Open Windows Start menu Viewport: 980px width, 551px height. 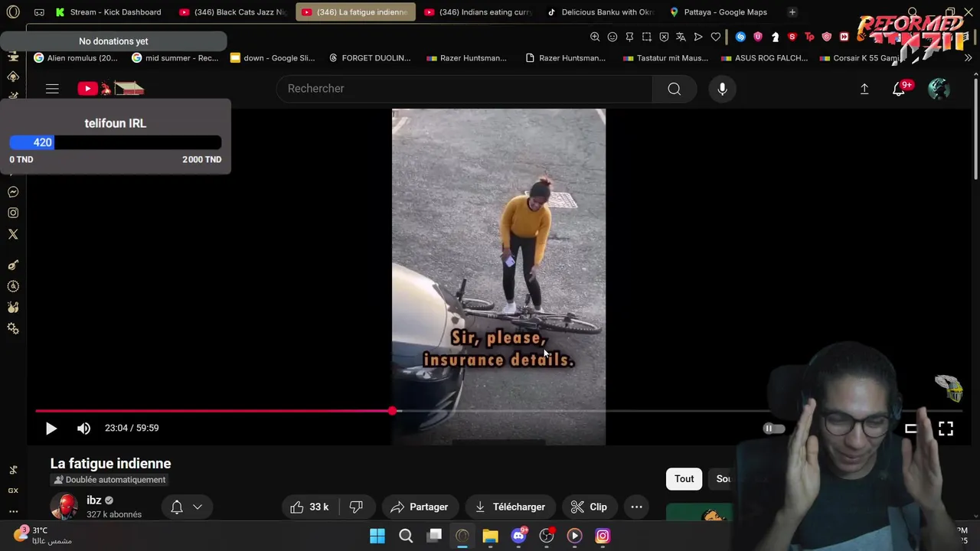click(377, 536)
